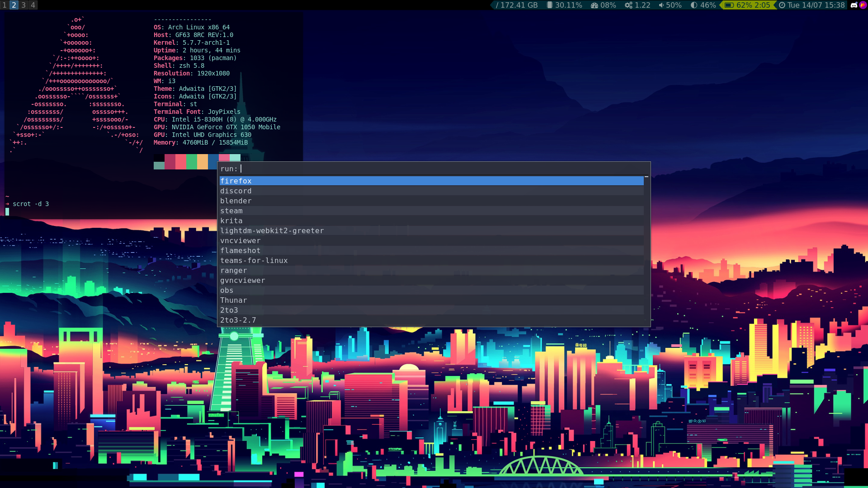Click the date Tue 14/07 15:38
This screenshot has width=868, height=488.
816,5
